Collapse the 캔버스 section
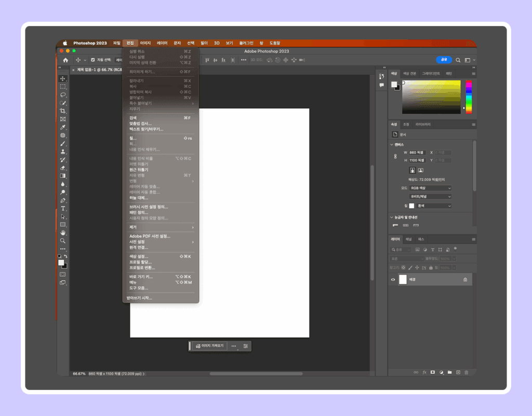This screenshot has height=416, width=532. [392, 145]
